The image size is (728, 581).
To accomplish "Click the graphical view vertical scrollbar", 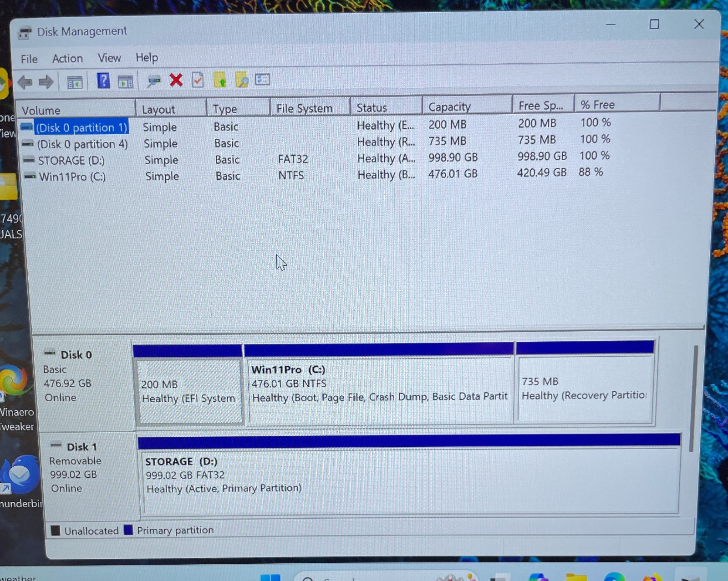I will (693, 398).
